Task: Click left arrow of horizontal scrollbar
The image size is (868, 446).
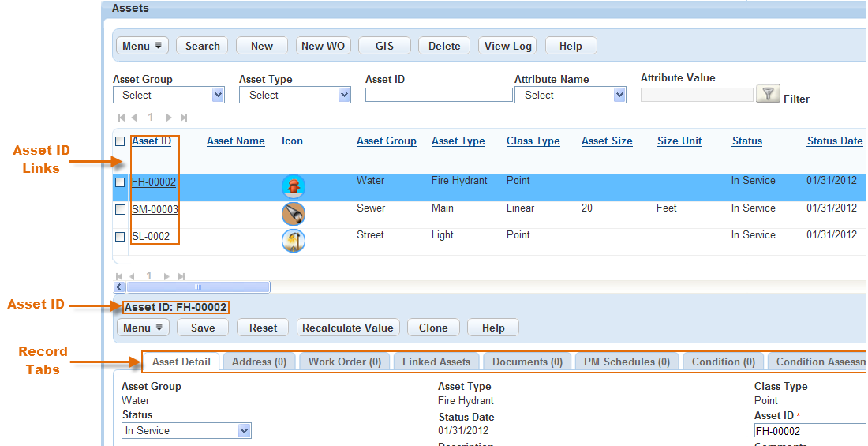Action: coord(120,287)
